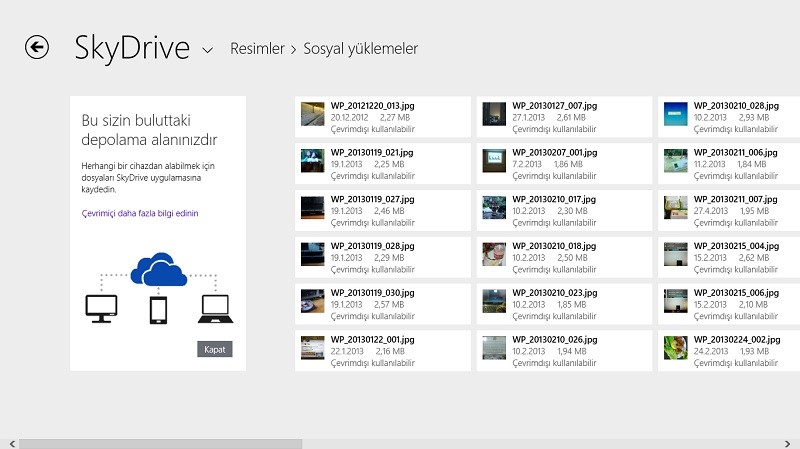
Task: Open thumbnail of WP_20130207_001.jpg
Action: pyautogui.click(x=494, y=161)
